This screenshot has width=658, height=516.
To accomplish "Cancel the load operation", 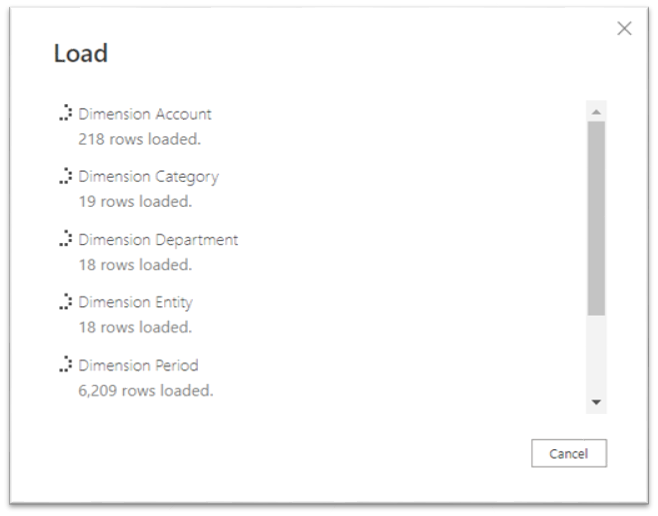I will (x=568, y=453).
